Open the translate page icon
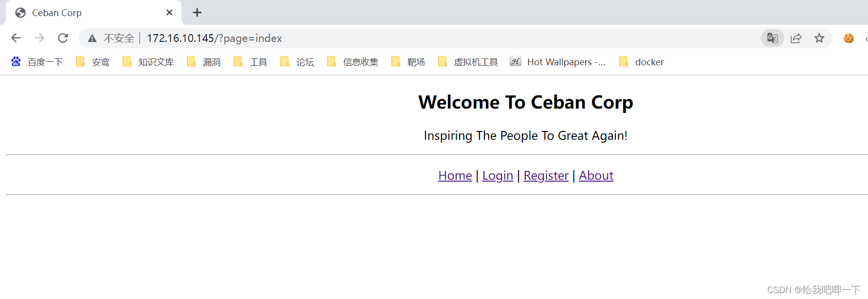 coord(773,38)
